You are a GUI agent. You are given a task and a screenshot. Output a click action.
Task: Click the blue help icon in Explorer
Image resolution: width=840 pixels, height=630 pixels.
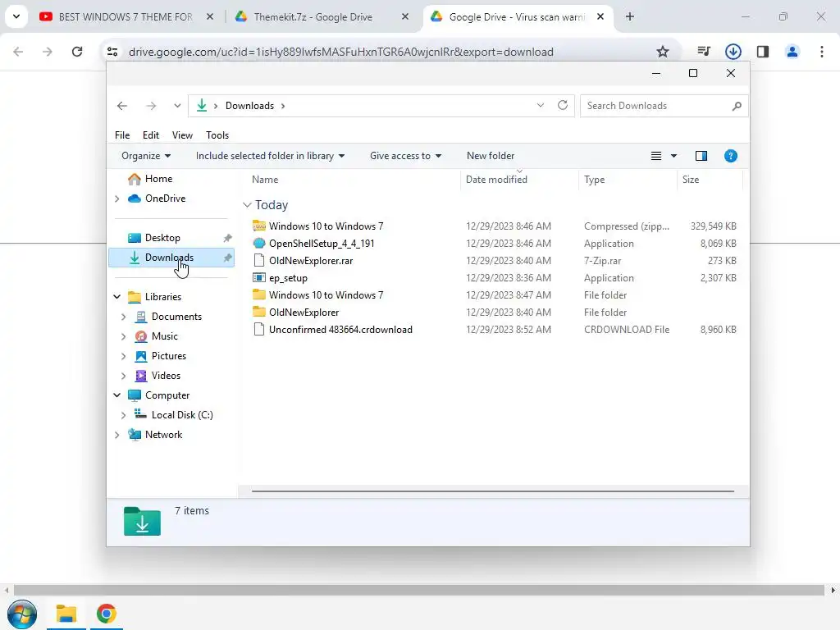click(731, 156)
